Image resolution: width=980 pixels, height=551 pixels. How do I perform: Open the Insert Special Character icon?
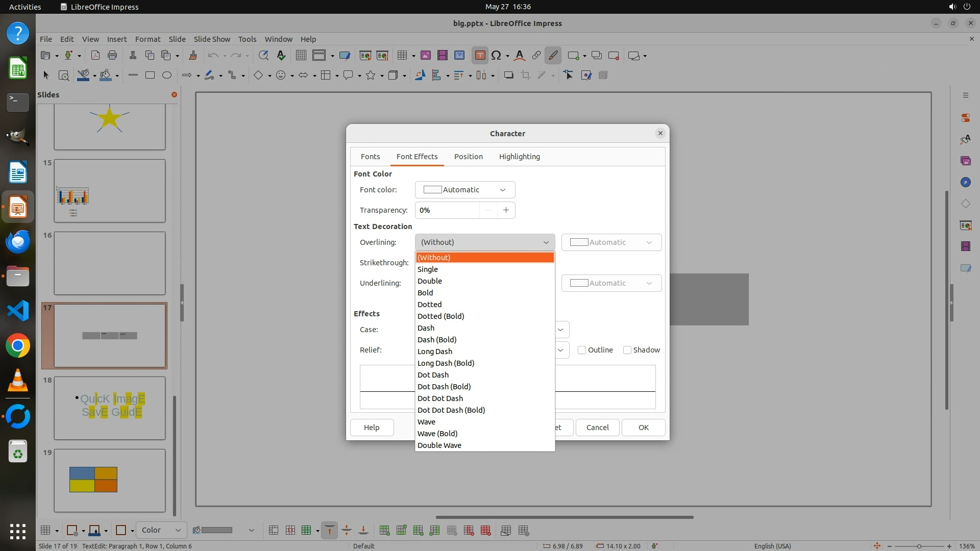(496, 56)
